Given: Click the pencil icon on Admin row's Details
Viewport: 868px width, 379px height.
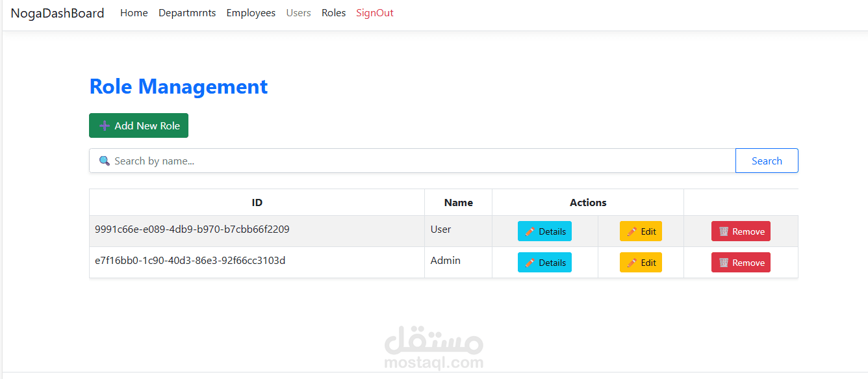Looking at the screenshot, I should pos(530,263).
